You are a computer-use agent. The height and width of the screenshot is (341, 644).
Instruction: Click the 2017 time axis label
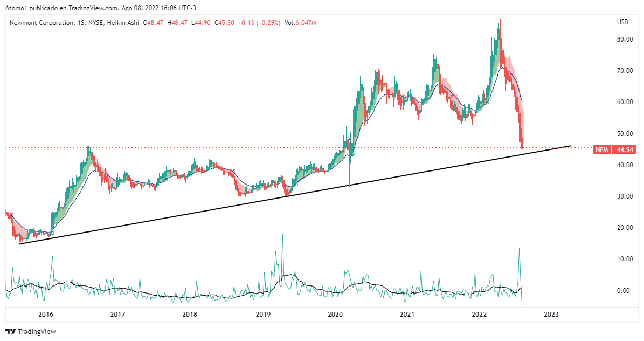(118, 315)
